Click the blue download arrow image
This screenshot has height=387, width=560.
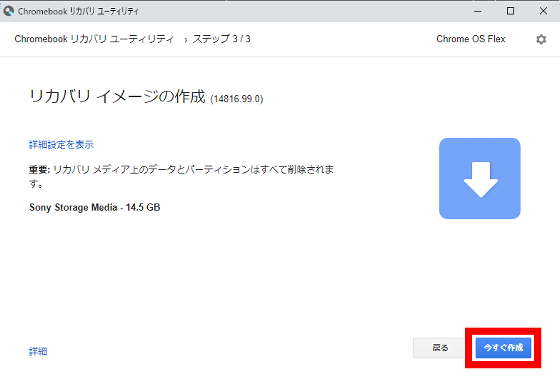pyautogui.click(x=480, y=179)
